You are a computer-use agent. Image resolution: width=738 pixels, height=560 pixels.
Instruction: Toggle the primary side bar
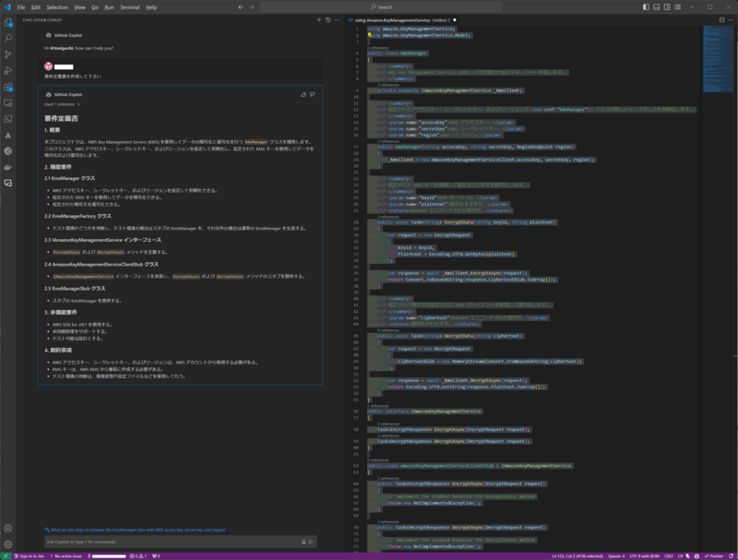(647, 7)
